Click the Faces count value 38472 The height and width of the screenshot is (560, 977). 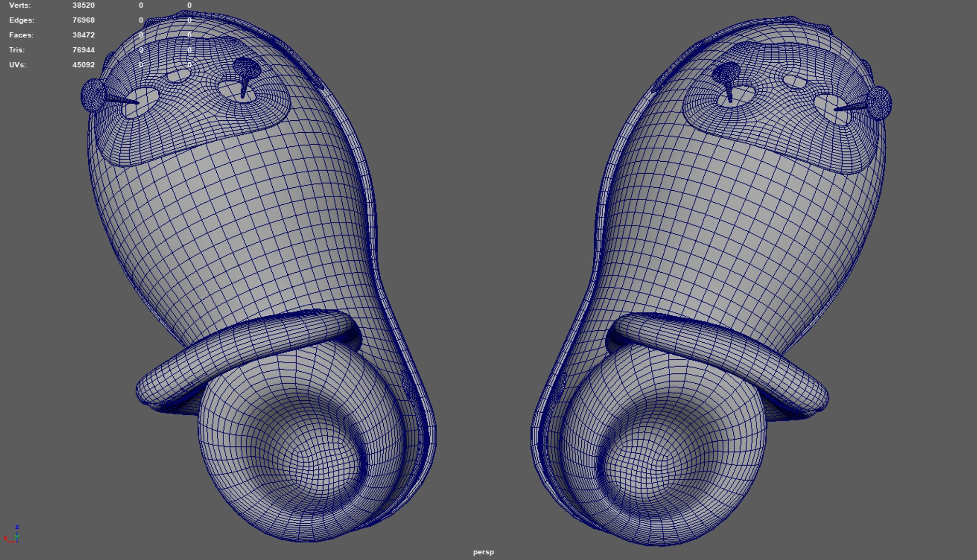coord(83,35)
